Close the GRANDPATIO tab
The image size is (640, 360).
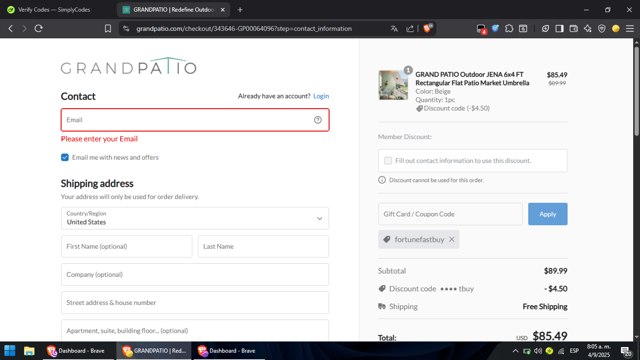click(223, 10)
